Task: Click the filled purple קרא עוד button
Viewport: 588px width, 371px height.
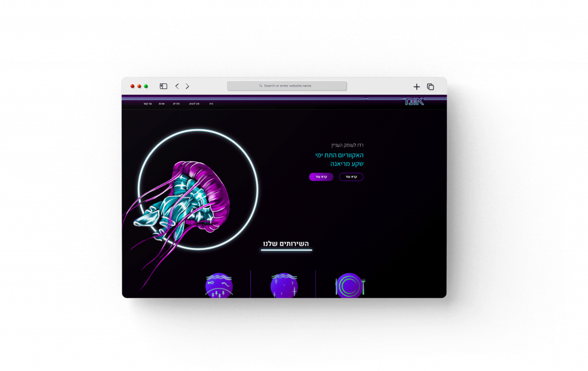Action: click(321, 177)
